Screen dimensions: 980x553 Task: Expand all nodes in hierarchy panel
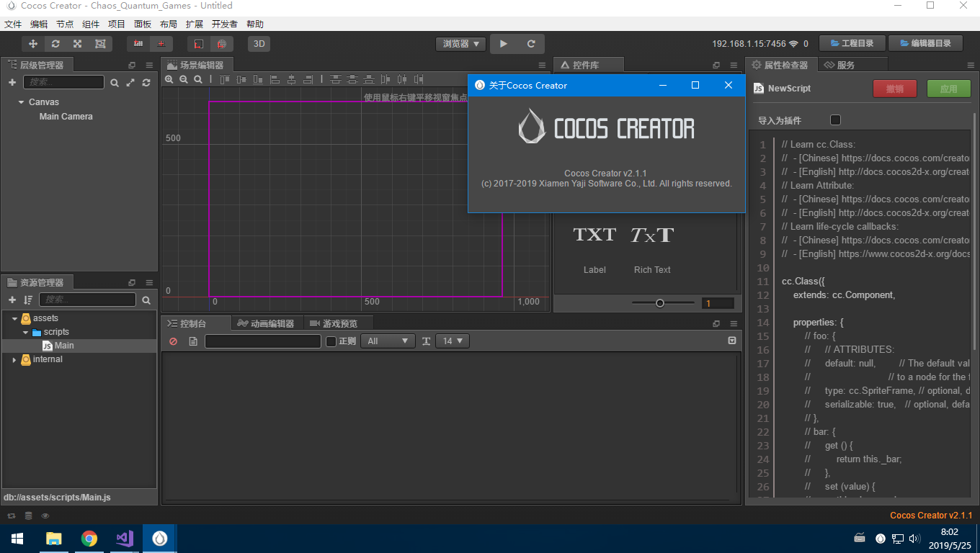(130, 83)
